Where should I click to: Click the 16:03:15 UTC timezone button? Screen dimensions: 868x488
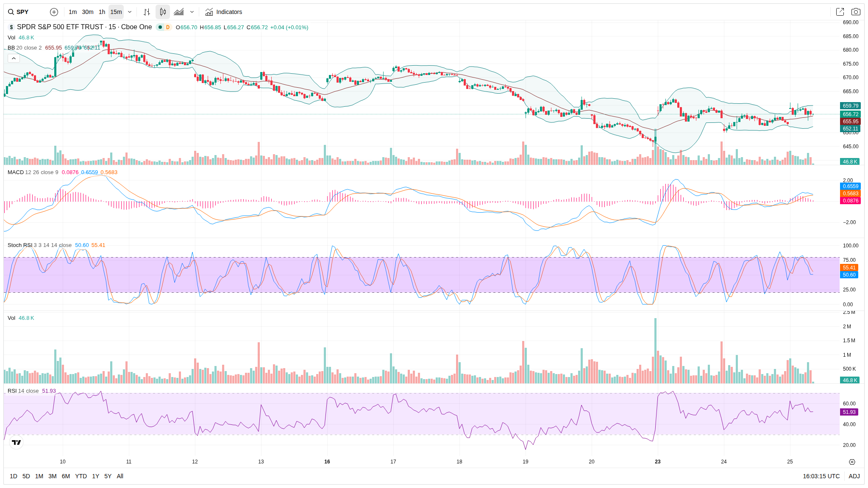(821, 476)
